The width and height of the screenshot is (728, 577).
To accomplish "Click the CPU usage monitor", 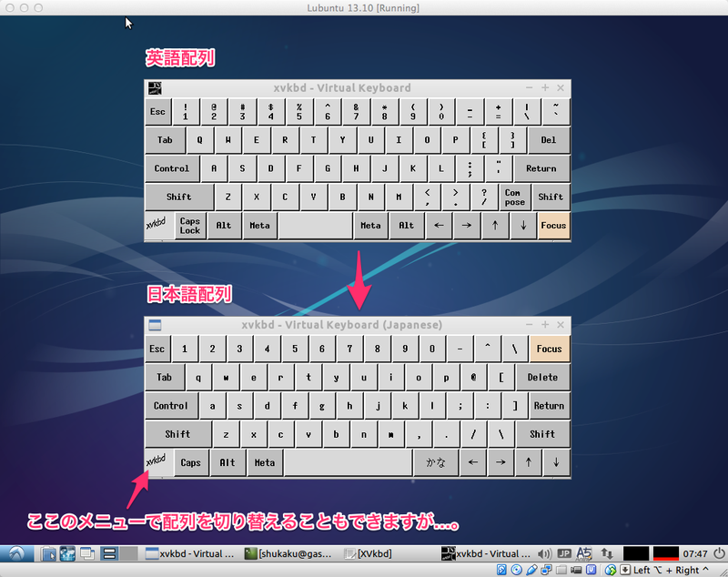I will pyautogui.click(x=635, y=553).
